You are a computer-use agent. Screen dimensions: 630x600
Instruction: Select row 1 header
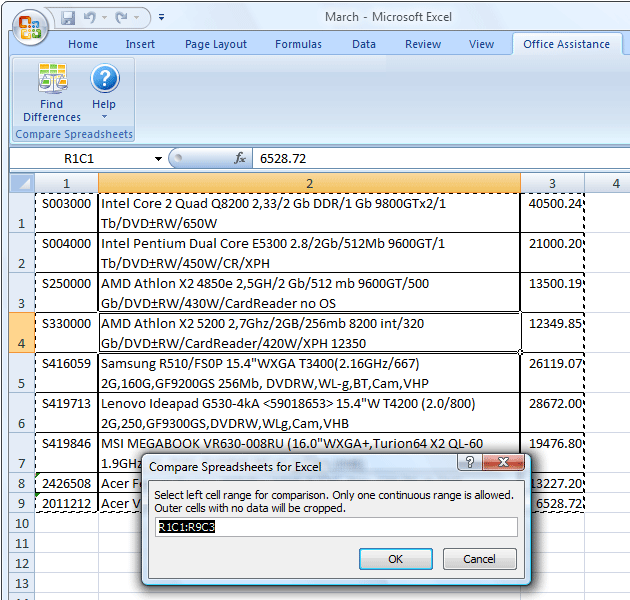tap(22, 213)
